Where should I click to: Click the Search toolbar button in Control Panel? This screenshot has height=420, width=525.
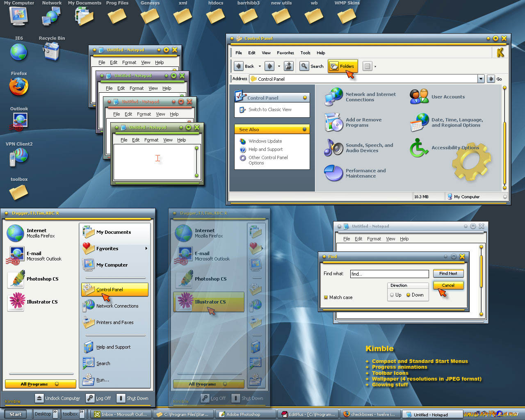312,66
